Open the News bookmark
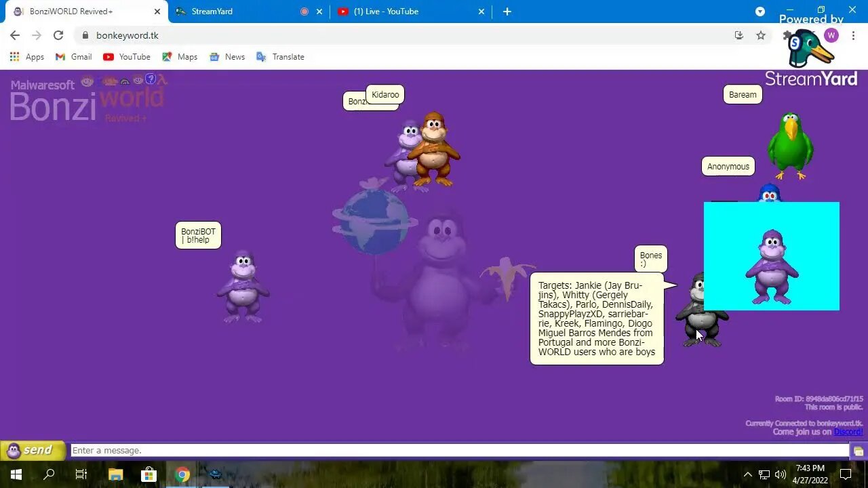Image resolution: width=868 pixels, height=488 pixels. [x=227, y=57]
